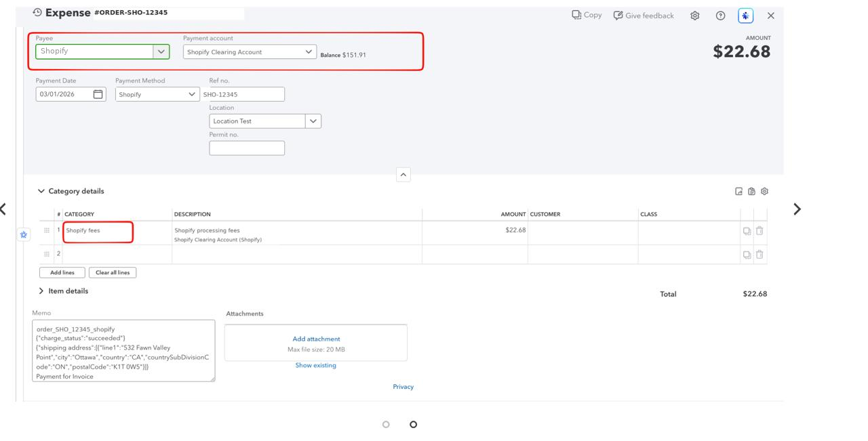Open the Location dropdown arrow
The width and height of the screenshot is (868, 441).
point(313,121)
